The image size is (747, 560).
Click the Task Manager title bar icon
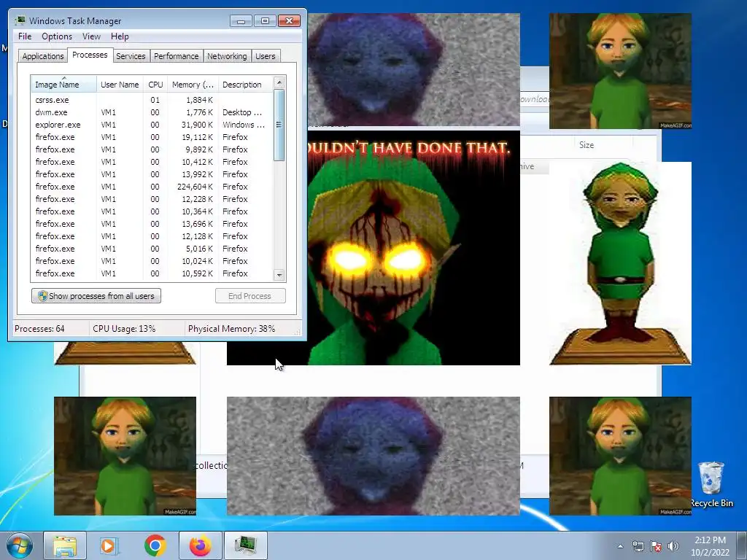20,21
